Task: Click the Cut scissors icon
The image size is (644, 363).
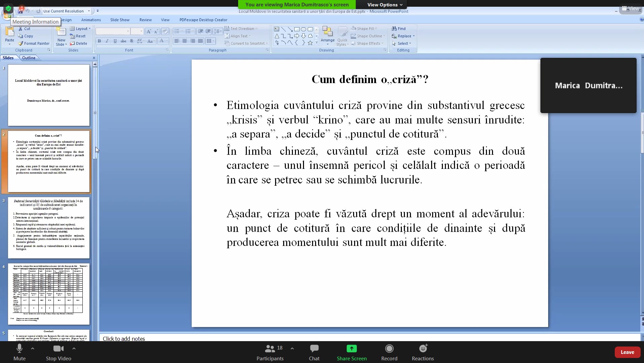Action: click(x=20, y=29)
